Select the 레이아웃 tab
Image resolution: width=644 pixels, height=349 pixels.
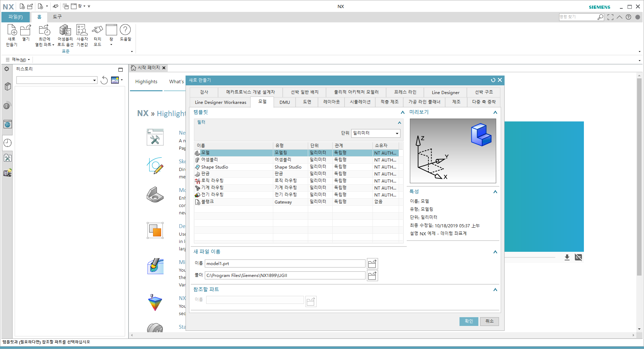tap(332, 102)
